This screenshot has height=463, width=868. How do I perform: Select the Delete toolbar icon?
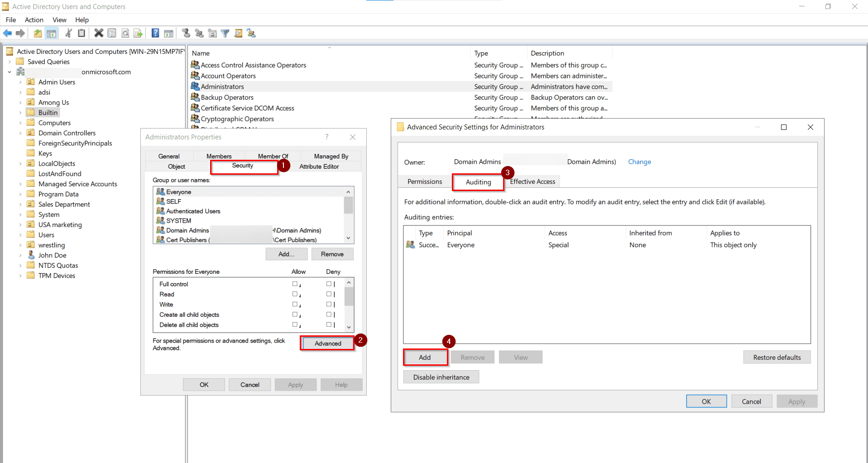coord(99,33)
